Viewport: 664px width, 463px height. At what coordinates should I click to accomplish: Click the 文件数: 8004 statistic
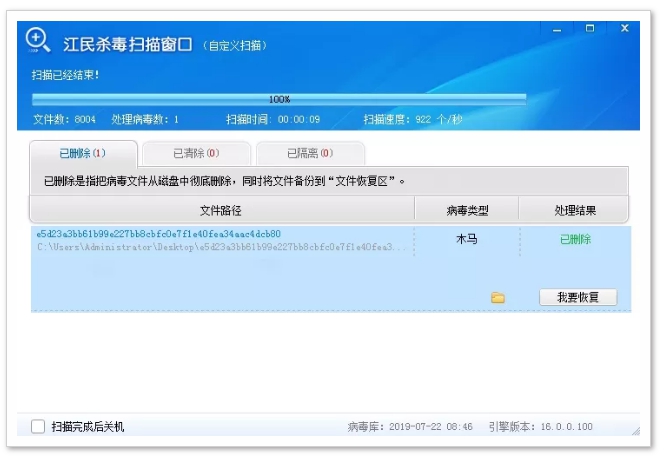pyautogui.click(x=64, y=119)
